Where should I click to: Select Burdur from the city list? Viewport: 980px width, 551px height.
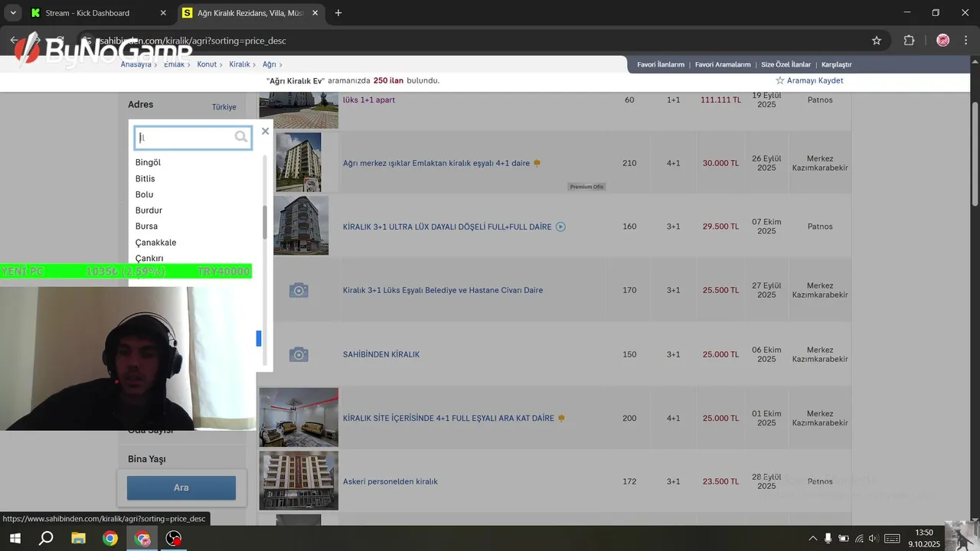(x=149, y=210)
